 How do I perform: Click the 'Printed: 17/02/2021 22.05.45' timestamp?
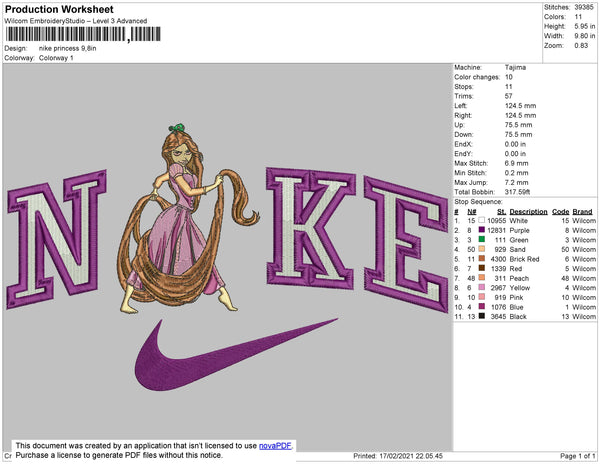point(398,456)
